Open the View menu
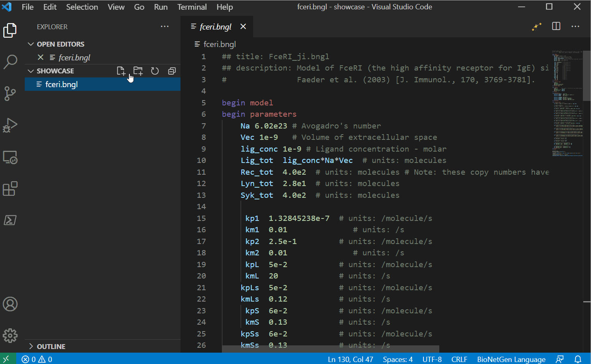591x364 pixels. (x=116, y=7)
